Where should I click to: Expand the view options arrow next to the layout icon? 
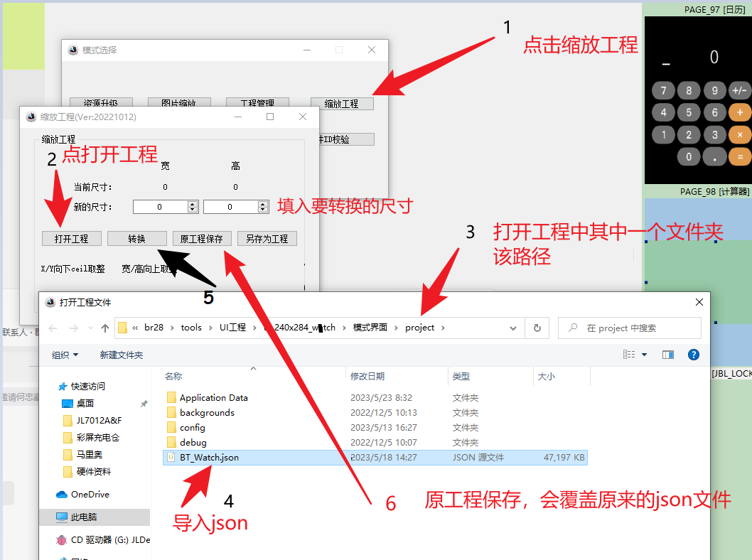[644, 355]
